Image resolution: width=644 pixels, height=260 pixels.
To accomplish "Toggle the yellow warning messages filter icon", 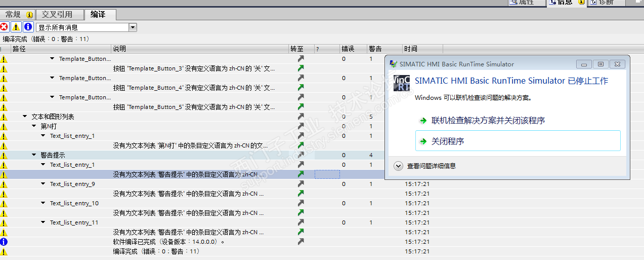I will [x=16, y=27].
